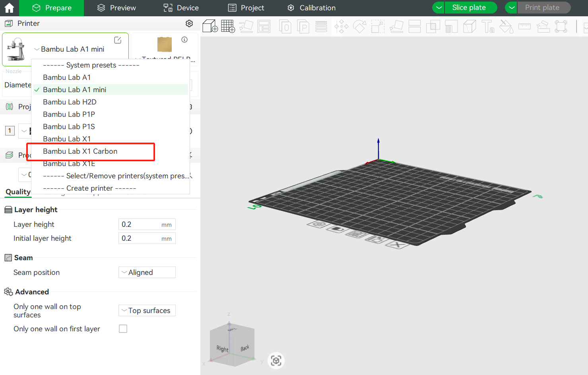Open the Seam position dropdown
This screenshot has width=588, height=375.
point(147,273)
